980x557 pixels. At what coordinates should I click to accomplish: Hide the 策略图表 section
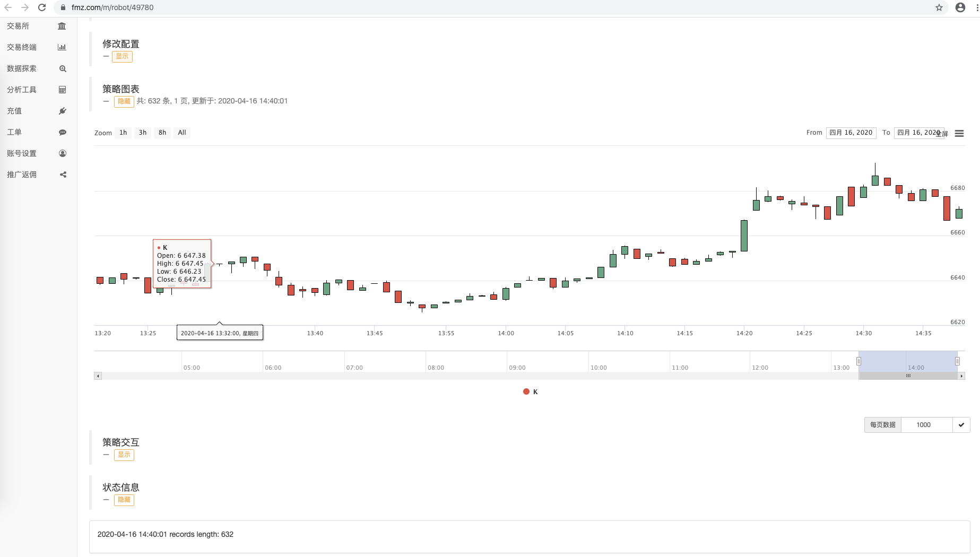[124, 101]
